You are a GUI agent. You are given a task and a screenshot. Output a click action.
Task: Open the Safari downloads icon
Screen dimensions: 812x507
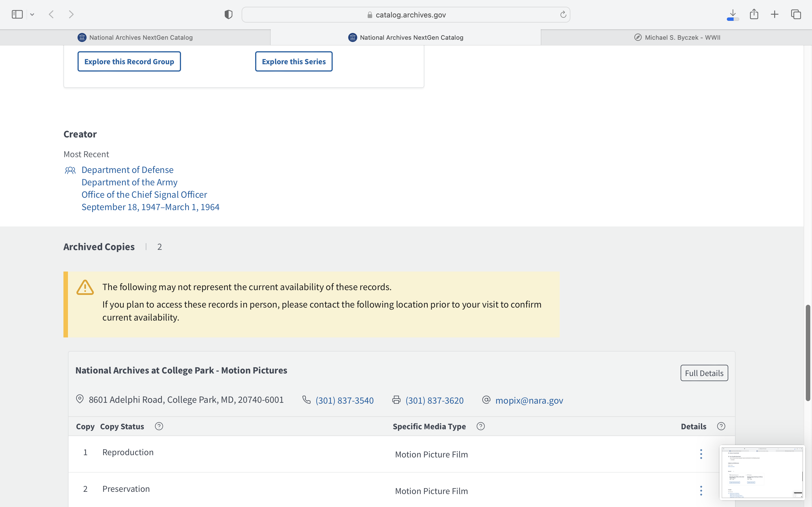pos(733,14)
